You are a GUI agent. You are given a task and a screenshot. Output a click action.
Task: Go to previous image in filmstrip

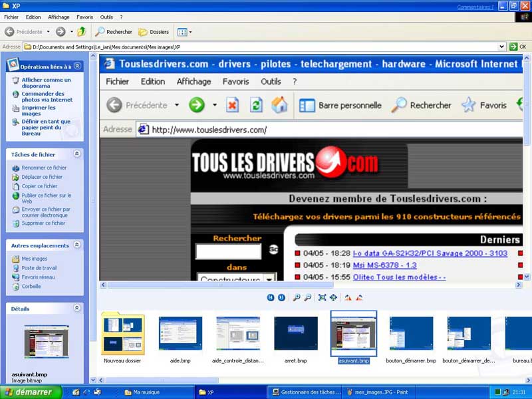pos(271,297)
